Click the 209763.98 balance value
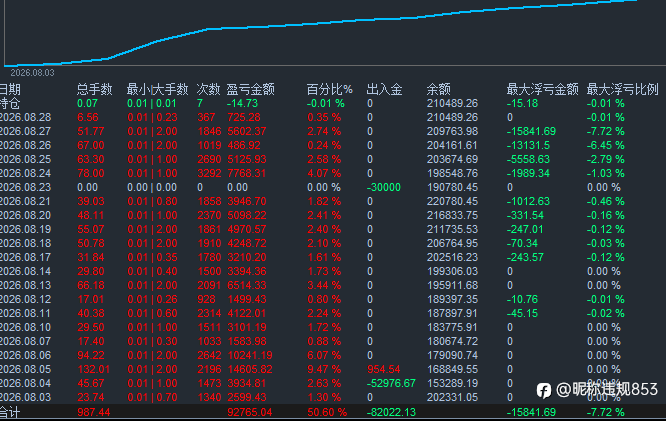 point(452,131)
